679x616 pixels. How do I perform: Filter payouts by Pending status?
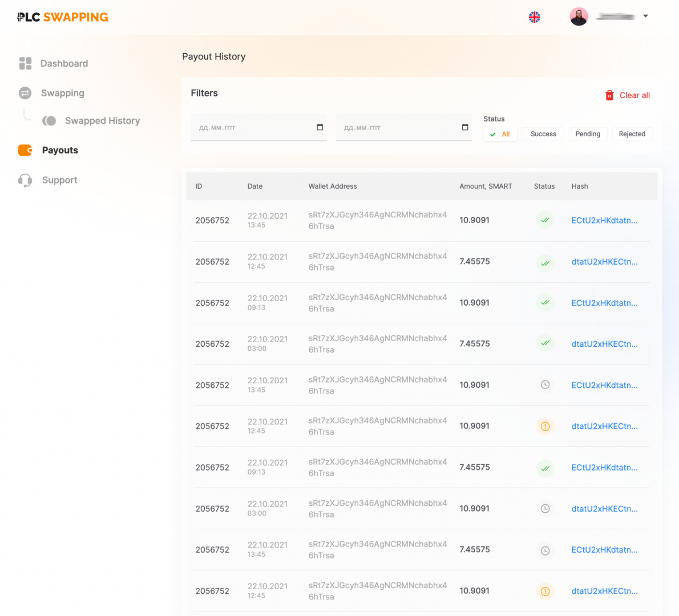(x=587, y=134)
